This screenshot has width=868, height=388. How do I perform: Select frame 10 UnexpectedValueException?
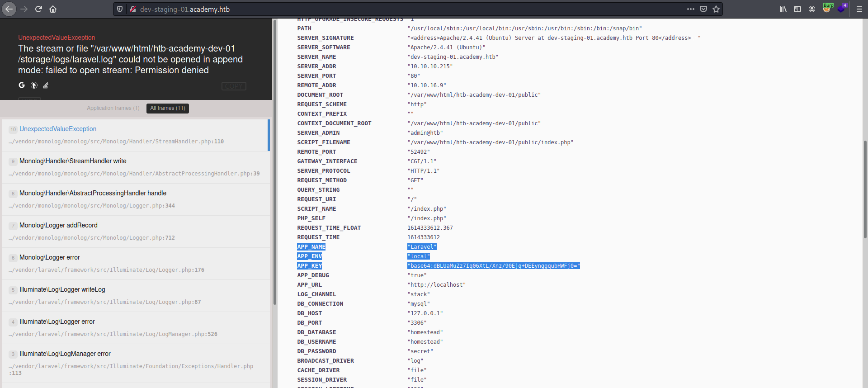136,135
